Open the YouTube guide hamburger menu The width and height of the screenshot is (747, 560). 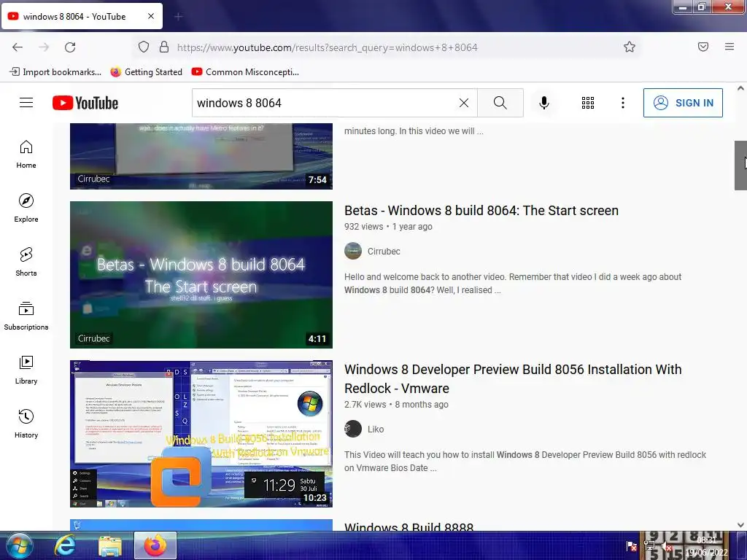click(26, 103)
